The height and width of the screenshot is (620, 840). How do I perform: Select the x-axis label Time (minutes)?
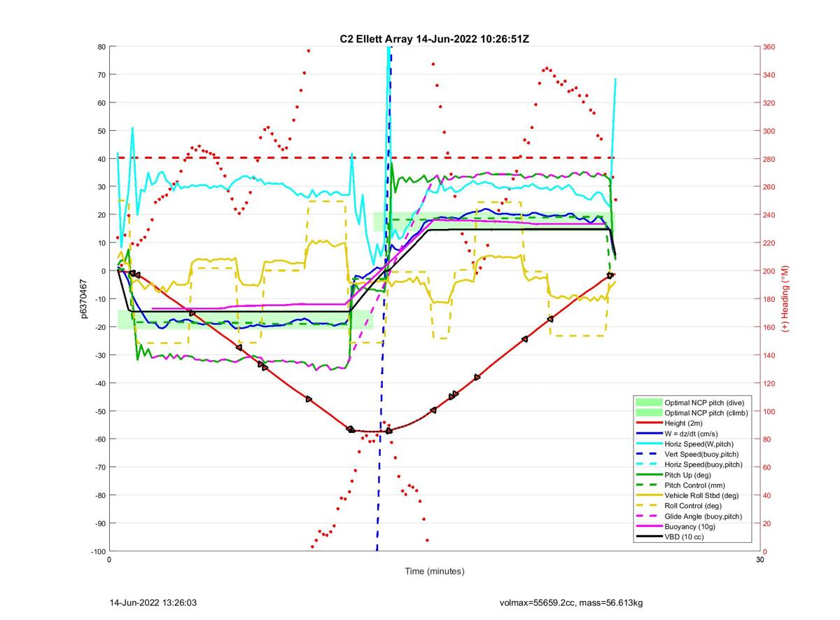[434, 572]
